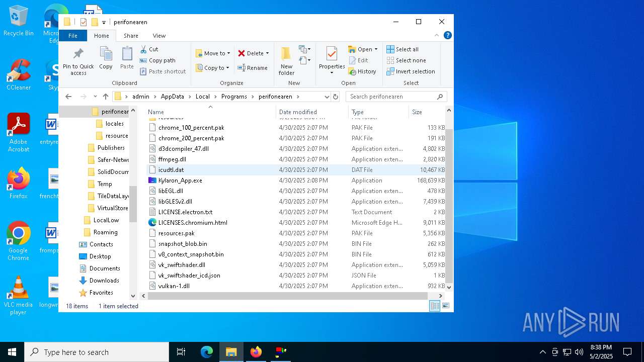The width and height of the screenshot is (644, 362).
Task: Click the Type here to search box
Action: point(97,352)
